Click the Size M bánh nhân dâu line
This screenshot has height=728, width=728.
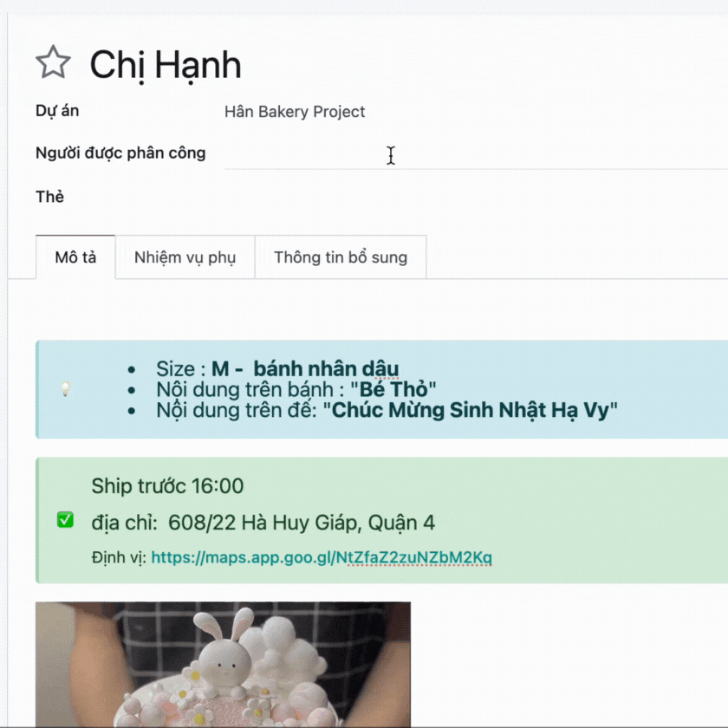coord(277,368)
